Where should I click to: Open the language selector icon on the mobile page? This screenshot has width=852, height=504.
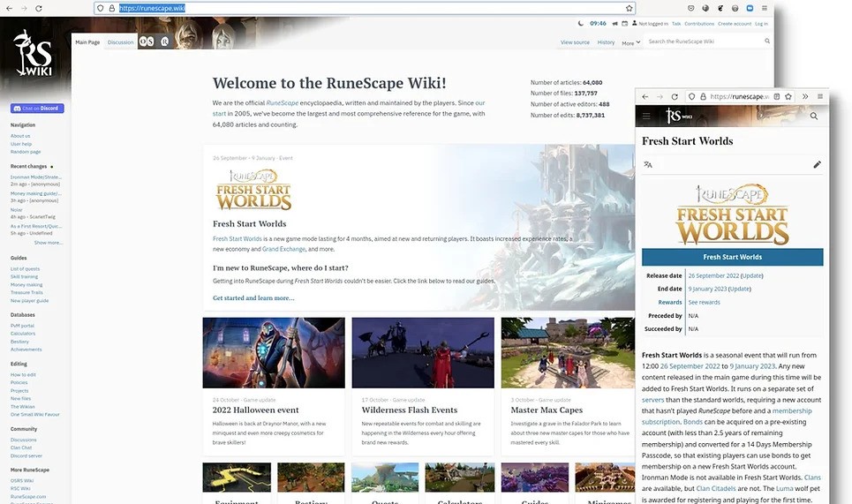[648, 164]
